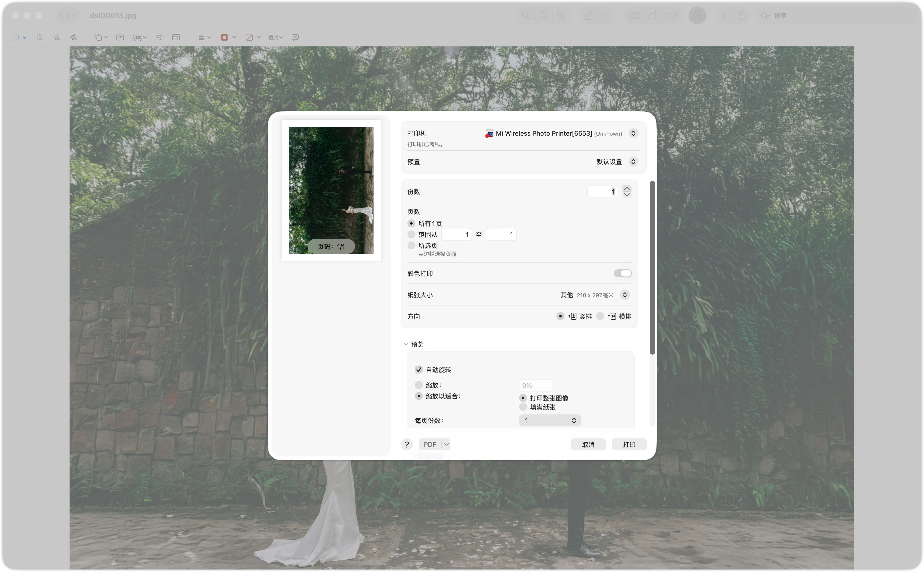
Task: Open the 格式 format menu in toolbar
Action: pos(275,37)
